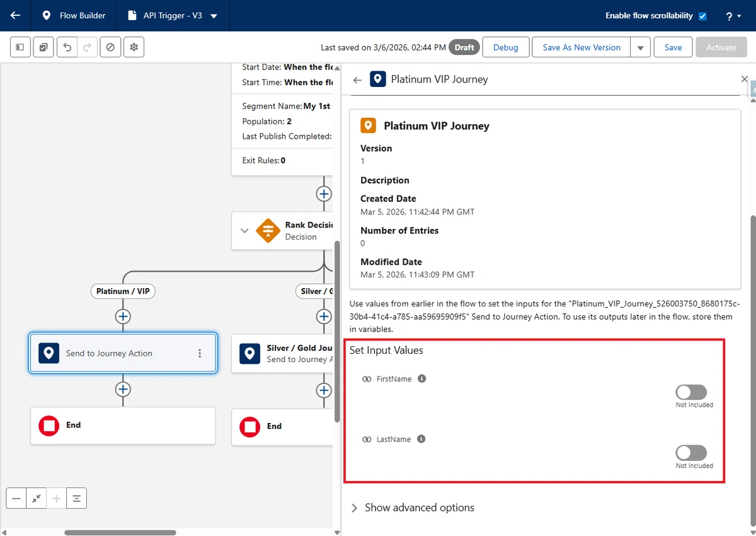The width and height of the screenshot is (756, 536).
Task: Select the Silver / Gold Journey element icon
Action: pyautogui.click(x=250, y=353)
